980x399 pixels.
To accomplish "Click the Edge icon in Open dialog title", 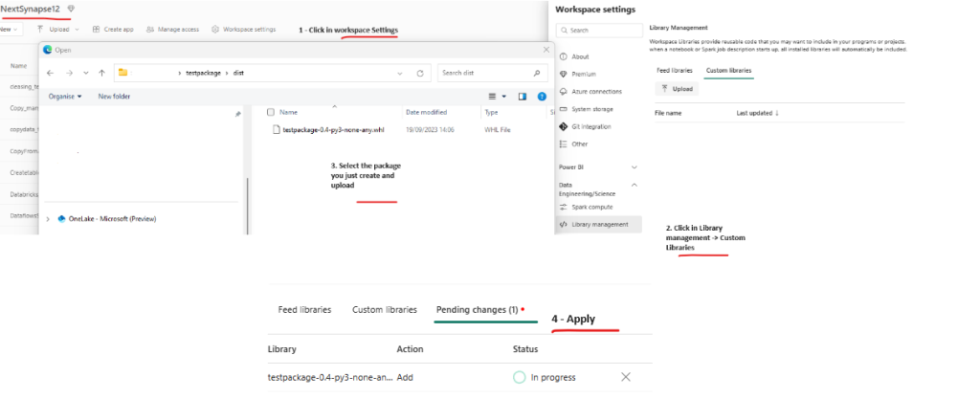I will tap(47, 50).
